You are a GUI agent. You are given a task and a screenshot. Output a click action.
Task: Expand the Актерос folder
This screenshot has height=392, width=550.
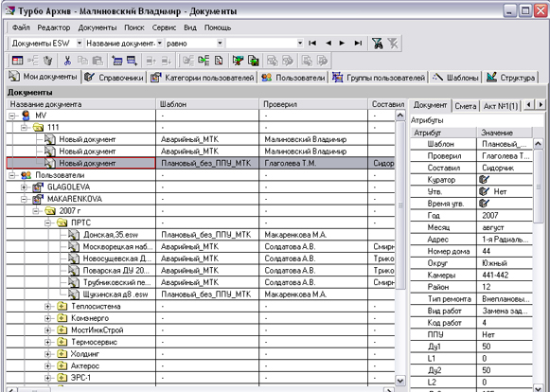[x=48, y=366]
